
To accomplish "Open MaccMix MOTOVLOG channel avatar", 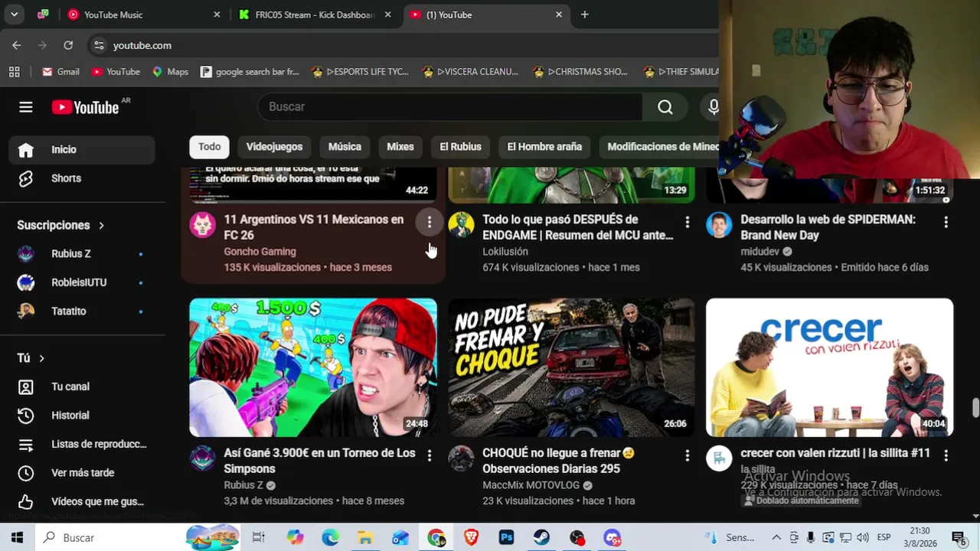I will coord(461,458).
